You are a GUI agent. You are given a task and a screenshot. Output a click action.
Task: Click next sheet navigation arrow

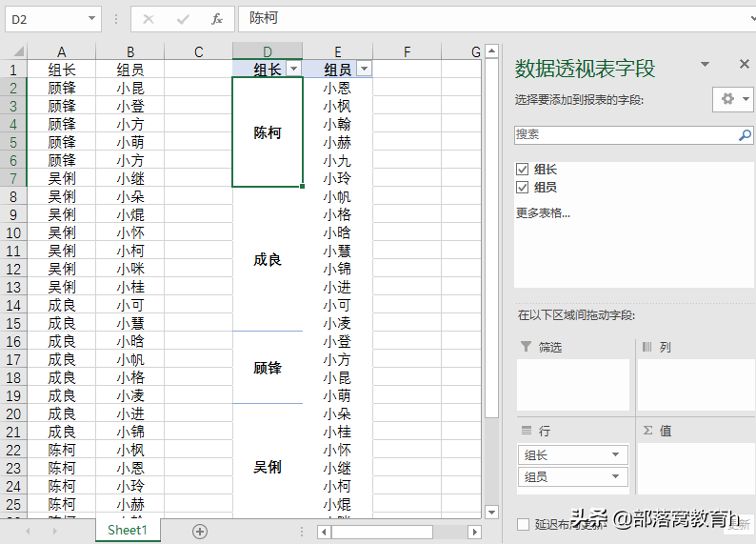click(55, 531)
